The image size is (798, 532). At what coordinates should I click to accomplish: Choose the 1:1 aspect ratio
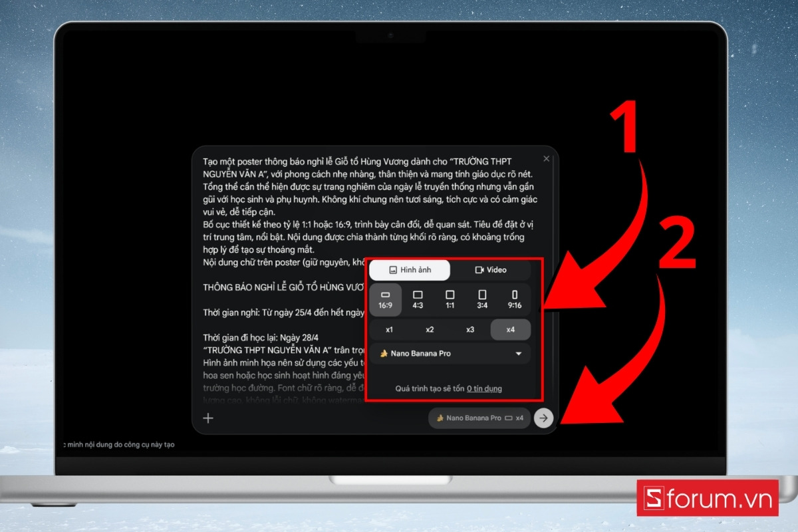click(x=450, y=299)
